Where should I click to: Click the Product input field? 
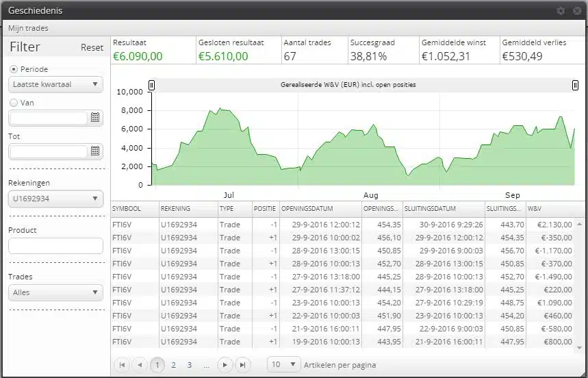55,246
